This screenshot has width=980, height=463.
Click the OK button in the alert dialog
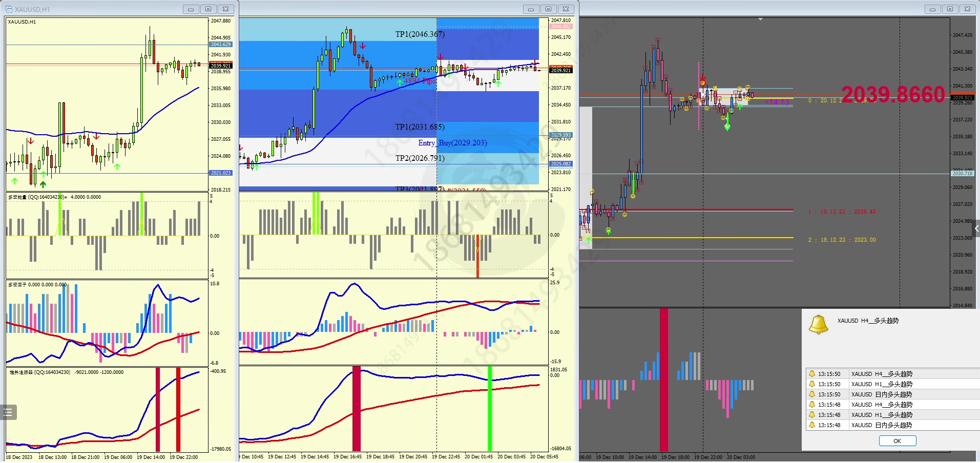pyautogui.click(x=898, y=441)
